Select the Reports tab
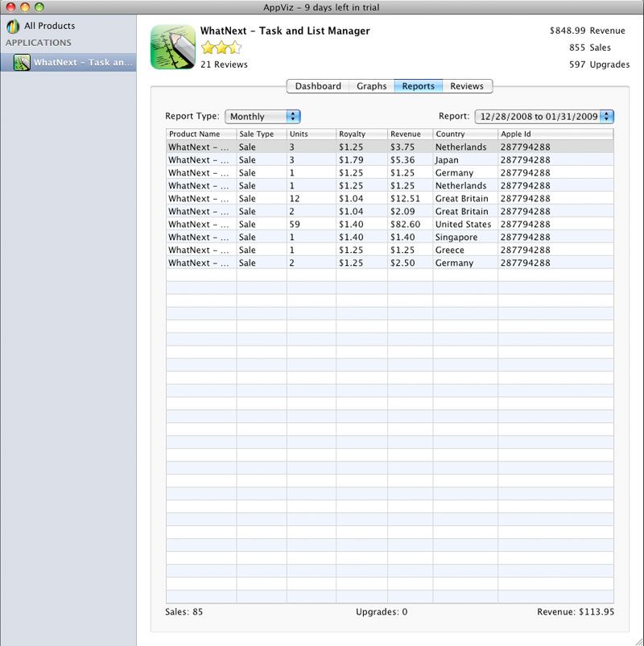The width and height of the screenshot is (644, 646). 419,86
